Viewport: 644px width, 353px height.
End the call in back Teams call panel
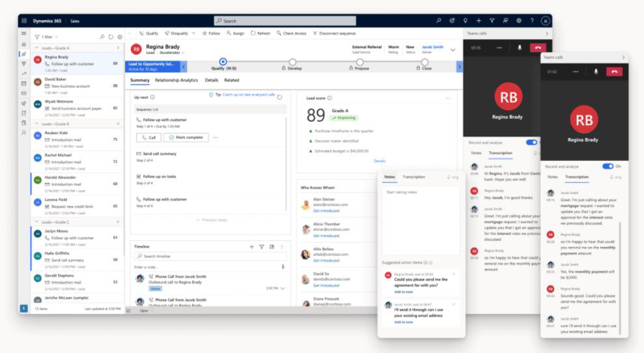click(x=538, y=48)
